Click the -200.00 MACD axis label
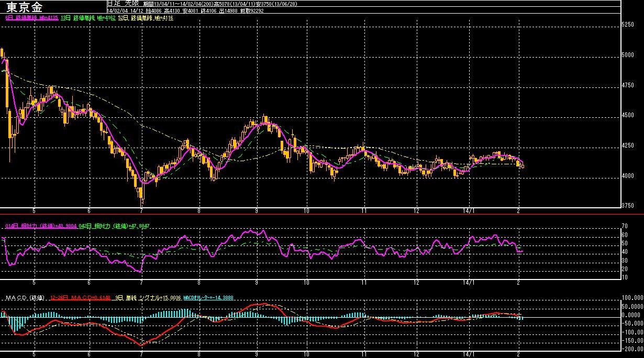 tap(632, 349)
